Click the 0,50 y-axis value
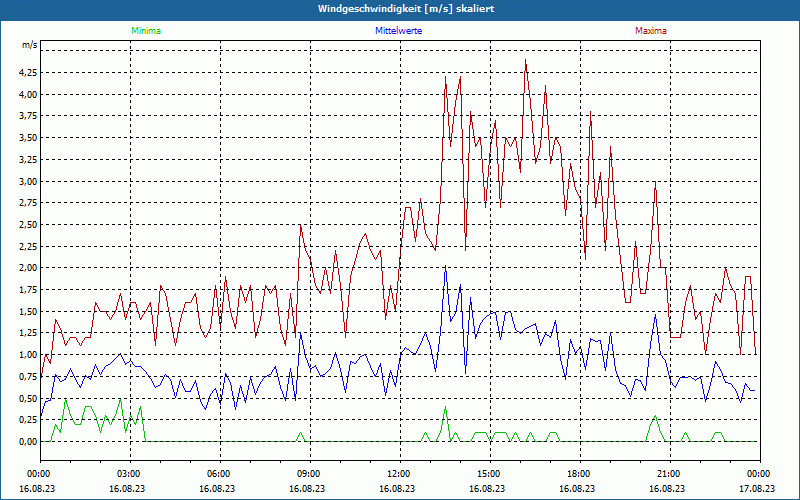800x500 pixels. tap(28, 398)
